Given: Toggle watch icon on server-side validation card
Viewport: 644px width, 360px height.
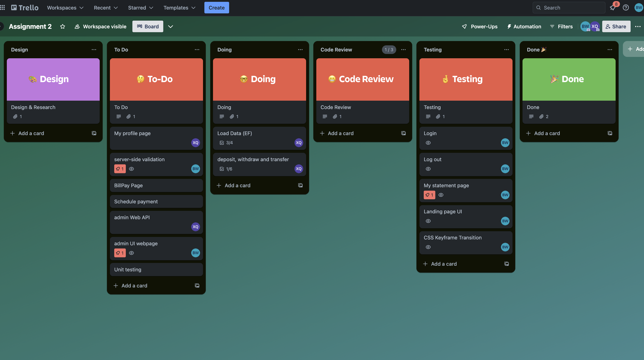Looking at the screenshot, I should pos(131,169).
